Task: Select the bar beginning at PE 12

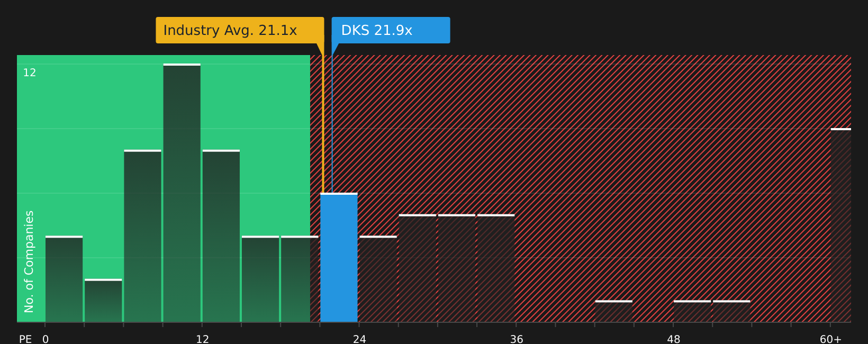Action: point(221,236)
